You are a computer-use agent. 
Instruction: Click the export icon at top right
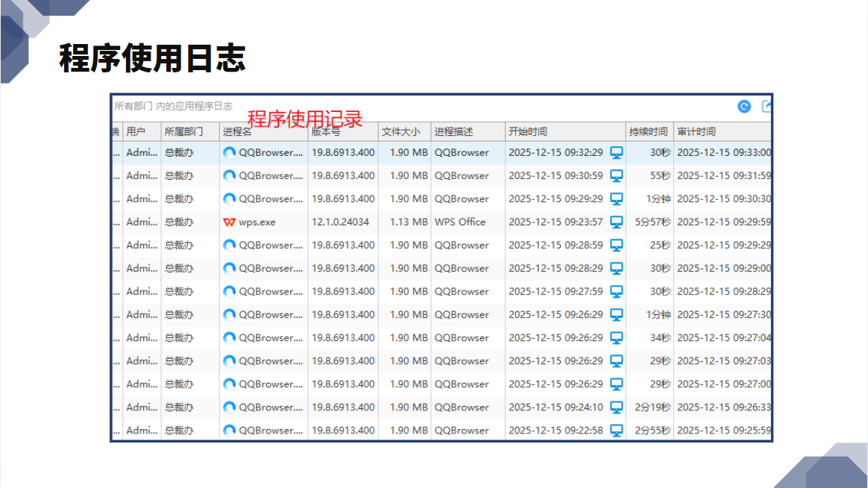tap(767, 107)
